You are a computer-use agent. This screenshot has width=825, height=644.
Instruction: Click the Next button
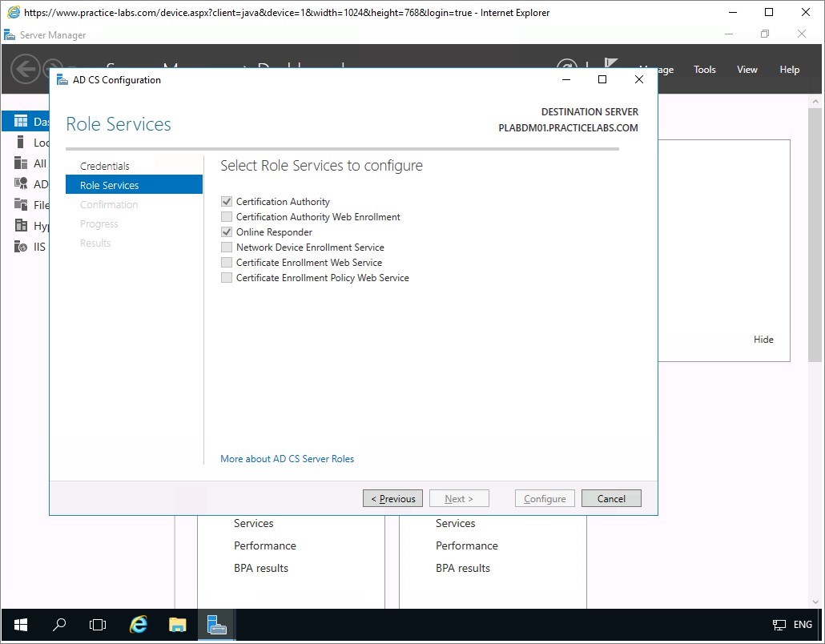(x=459, y=498)
